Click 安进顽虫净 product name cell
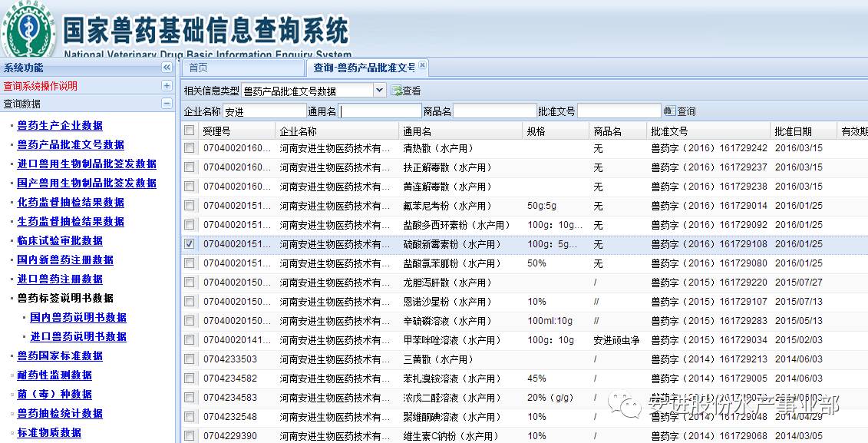The width and height of the screenshot is (868, 443). pyautogui.click(x=616, y=340)
